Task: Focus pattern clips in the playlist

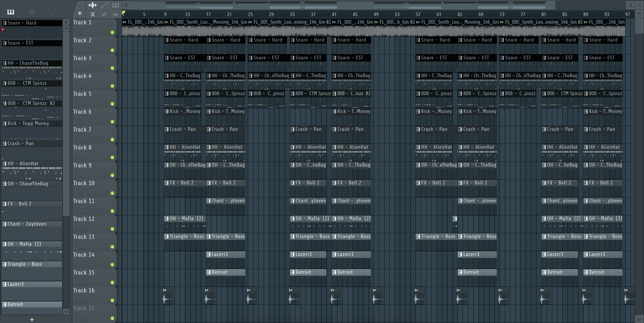Action: tap(116, 5)
